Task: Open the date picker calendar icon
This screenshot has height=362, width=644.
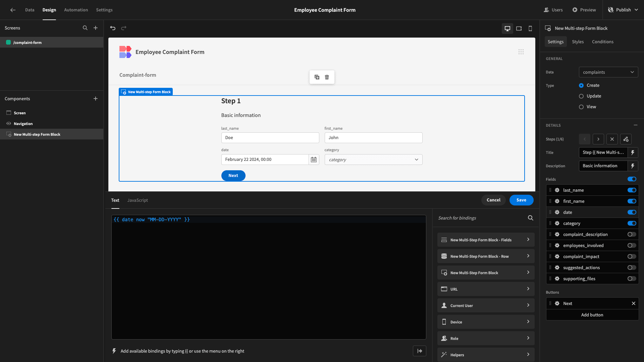Action: click(x=314, y=160)
